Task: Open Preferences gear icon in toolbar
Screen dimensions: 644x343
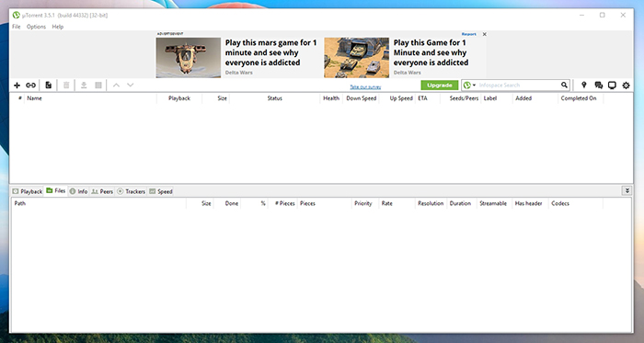Action: 626,86
